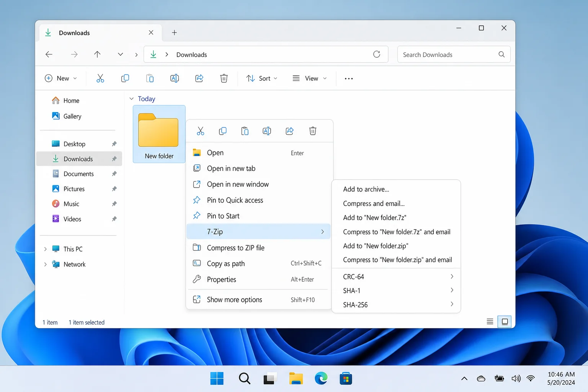Choose Open in the context menu
This screenshot has width=588, height=392.
point(258,153)
